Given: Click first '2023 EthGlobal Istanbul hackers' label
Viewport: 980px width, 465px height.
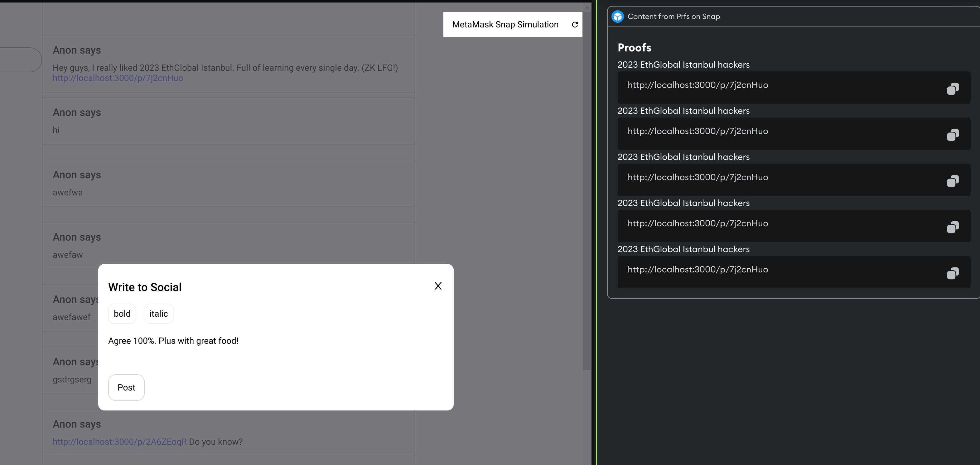Looking at the screenshot, I should pyautogui.click(x=683, y=65).
